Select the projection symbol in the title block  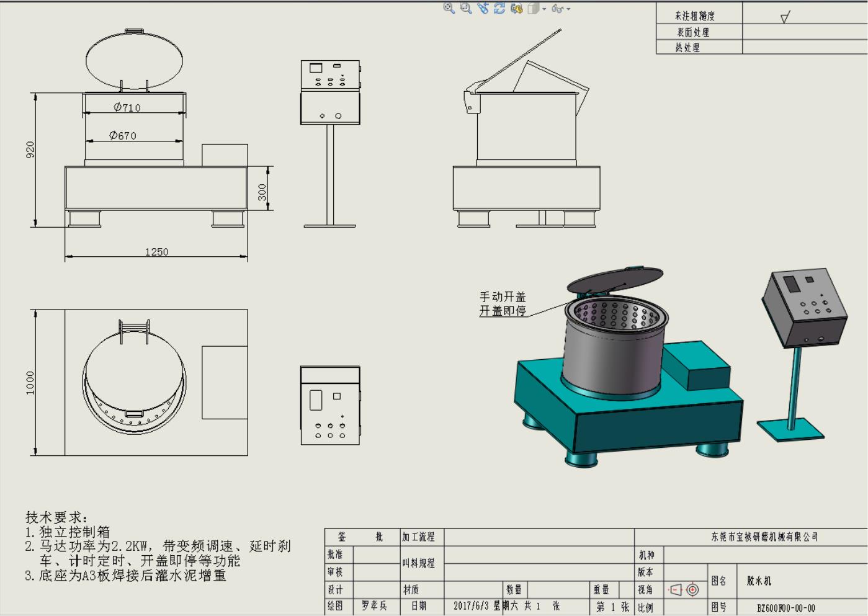click(x=684, y=589)
